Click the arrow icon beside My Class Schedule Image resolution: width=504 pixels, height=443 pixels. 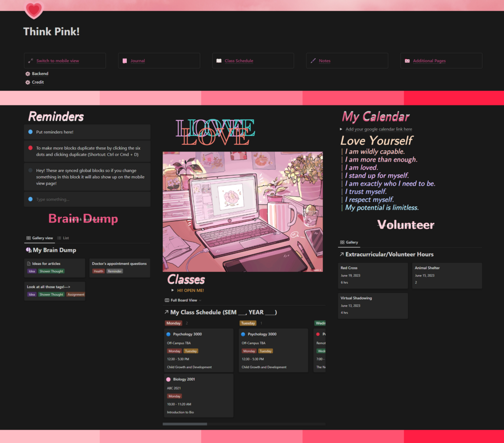[166, 312]
